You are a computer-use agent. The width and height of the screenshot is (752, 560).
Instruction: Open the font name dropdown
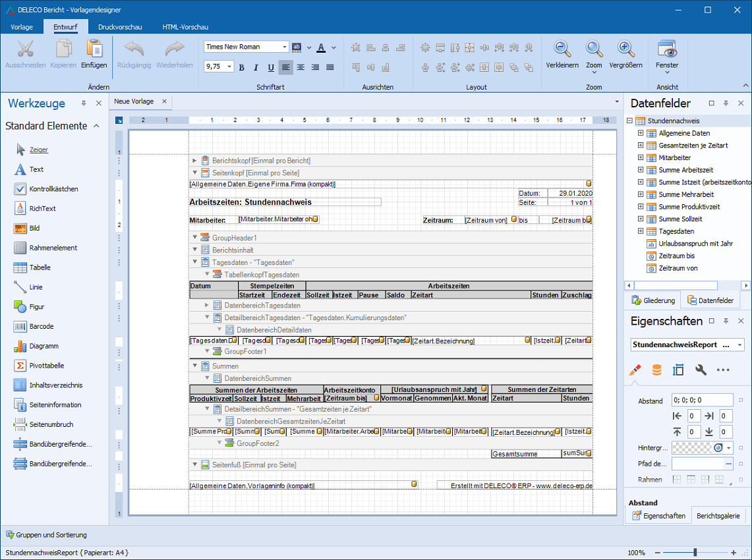[285, 47]
